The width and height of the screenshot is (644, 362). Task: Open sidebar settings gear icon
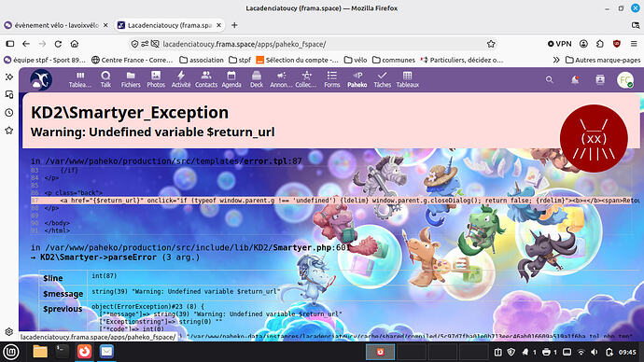[x=9, y=331]
